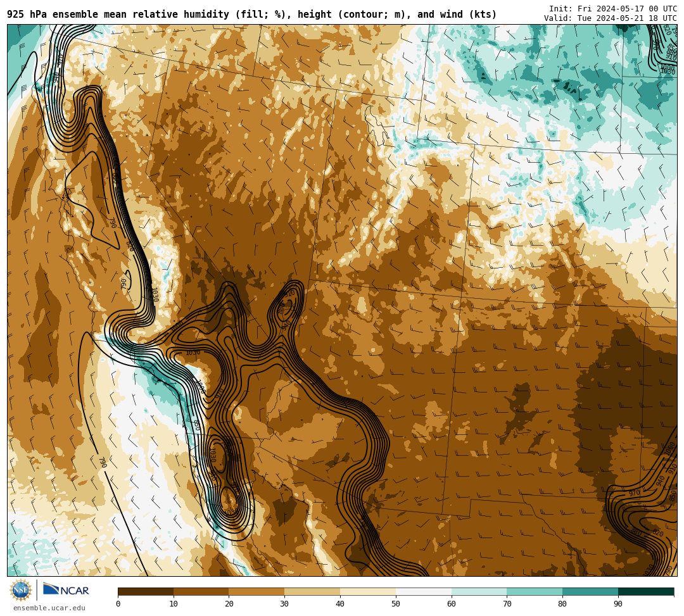Click the '970' contour label in the lower-right corner
Screen dimensions: 684x616
pos(634,493)
